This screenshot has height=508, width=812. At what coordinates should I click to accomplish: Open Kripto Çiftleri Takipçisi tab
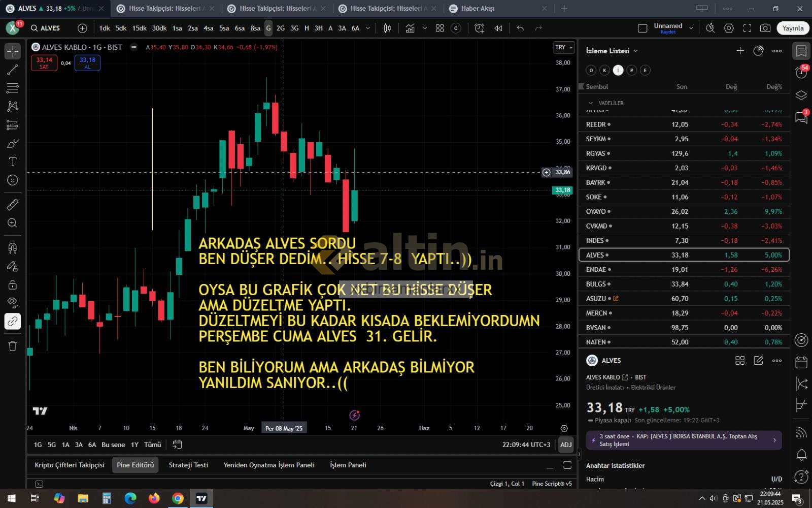[70, 465]
